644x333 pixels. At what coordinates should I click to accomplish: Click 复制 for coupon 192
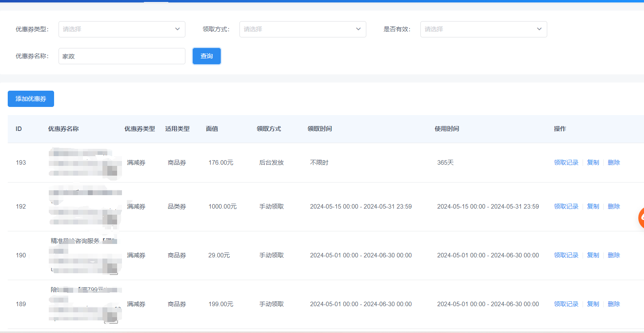593,207
